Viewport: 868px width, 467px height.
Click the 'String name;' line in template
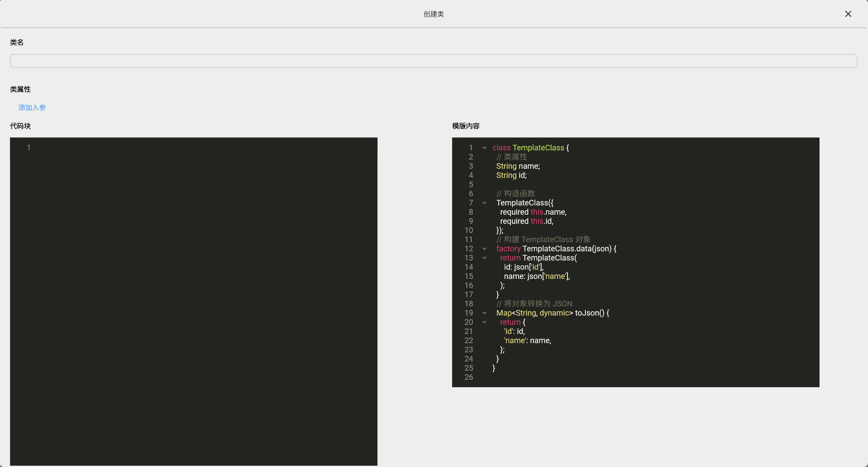518,166
